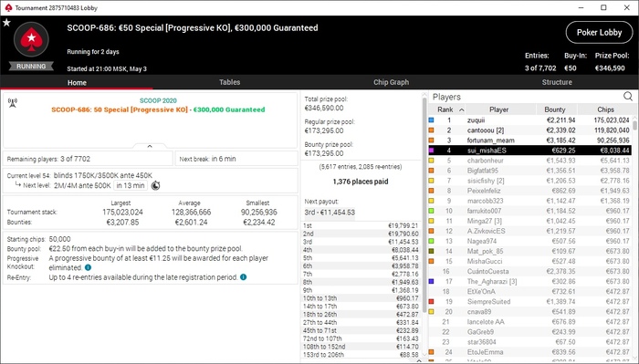Select player PeixeInfeliz
Screen dimensions: 639x364
click(529, 191)
